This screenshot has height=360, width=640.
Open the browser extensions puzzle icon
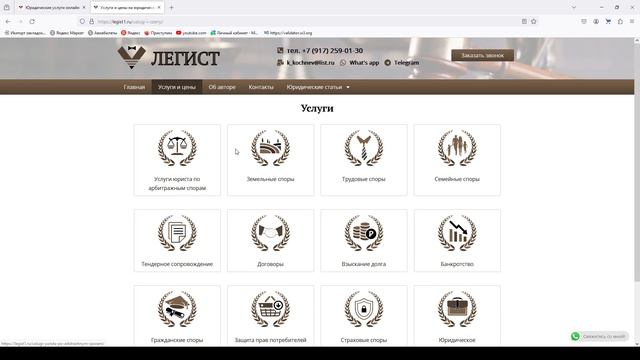tap(620, 21)
